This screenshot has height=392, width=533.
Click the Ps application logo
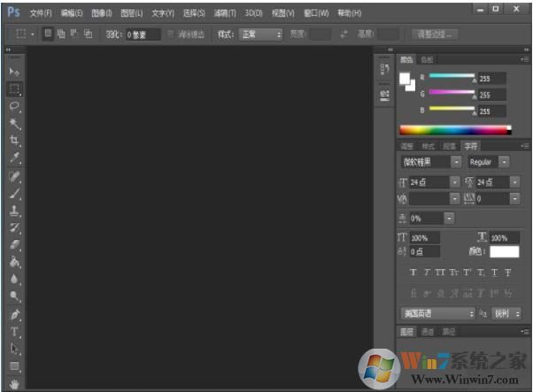pos(13,12)
